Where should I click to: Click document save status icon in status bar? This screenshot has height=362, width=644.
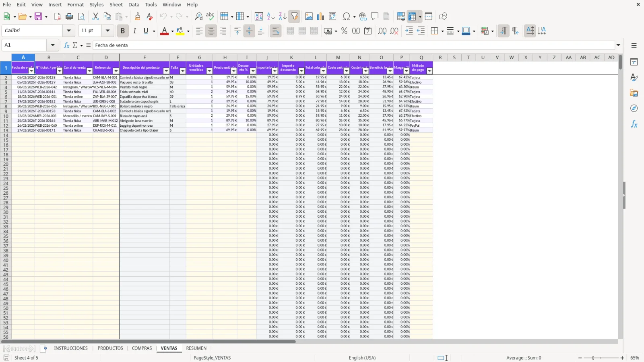[x=6, y=358]
